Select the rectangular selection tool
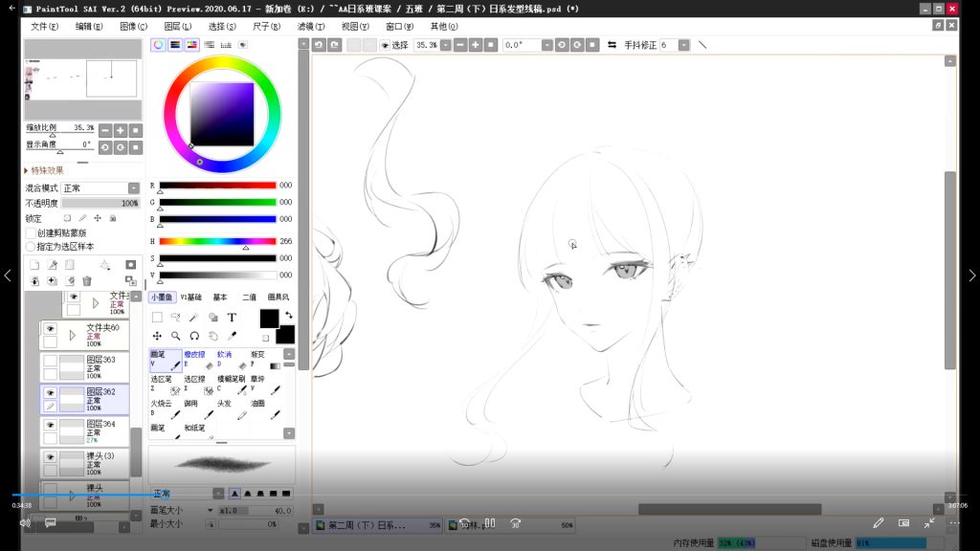 coord(157,317)
